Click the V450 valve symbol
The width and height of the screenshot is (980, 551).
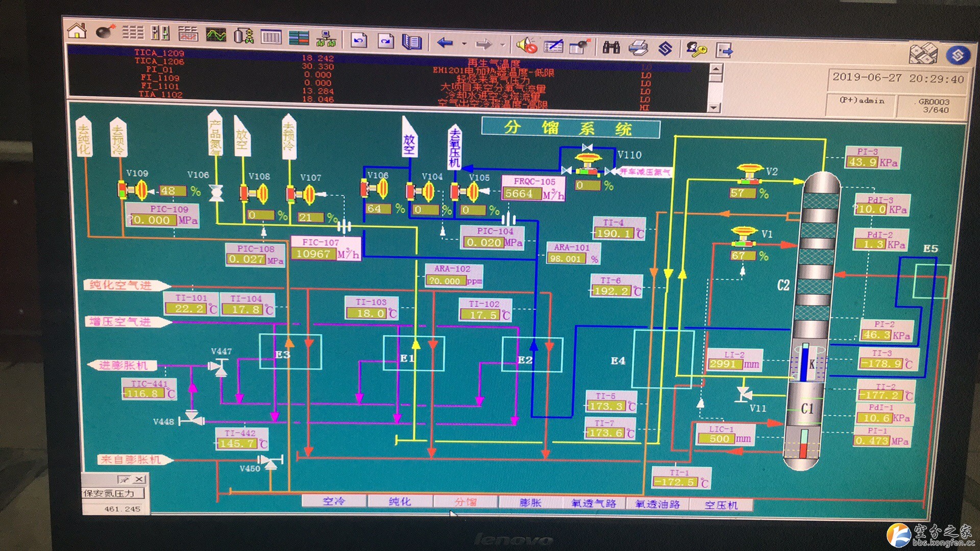click(271, 462)
